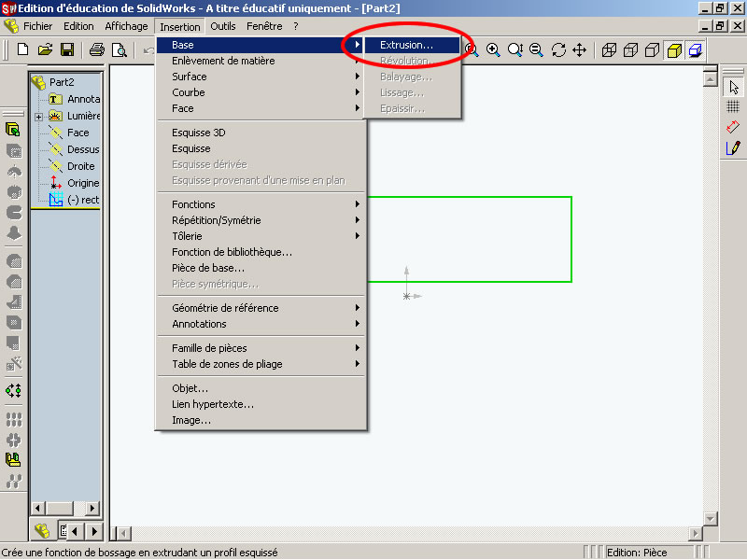Select Hidden lines removed display icon
747x560 pixels.
coord(652,50)
